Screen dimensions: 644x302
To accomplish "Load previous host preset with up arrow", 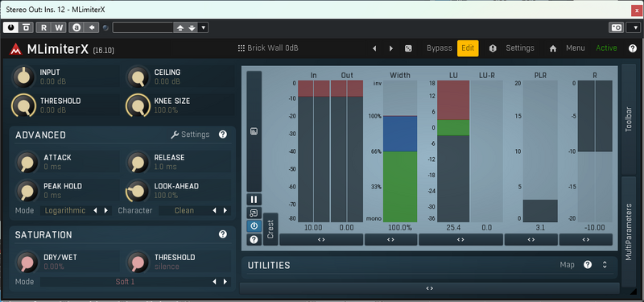I will 180,27.
